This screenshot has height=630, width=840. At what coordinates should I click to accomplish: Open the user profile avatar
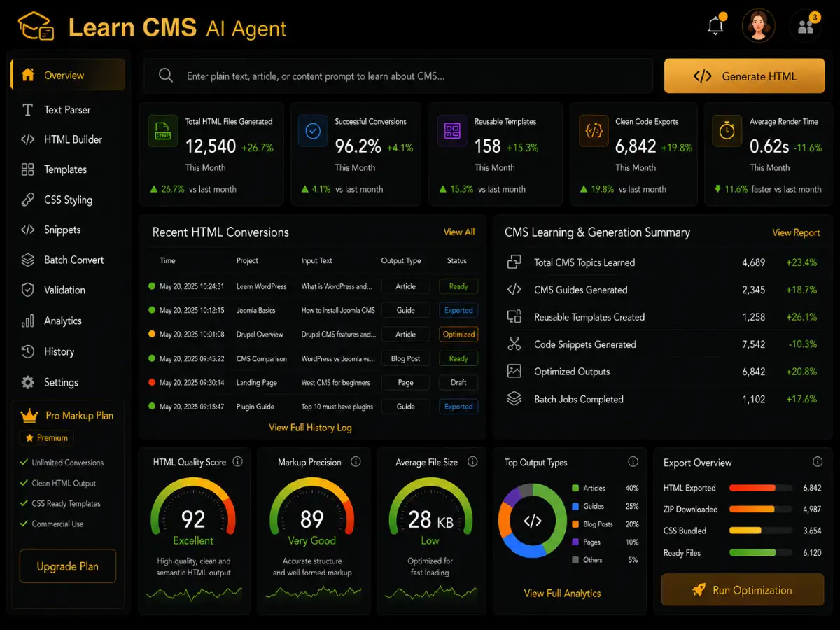[759, 26]
